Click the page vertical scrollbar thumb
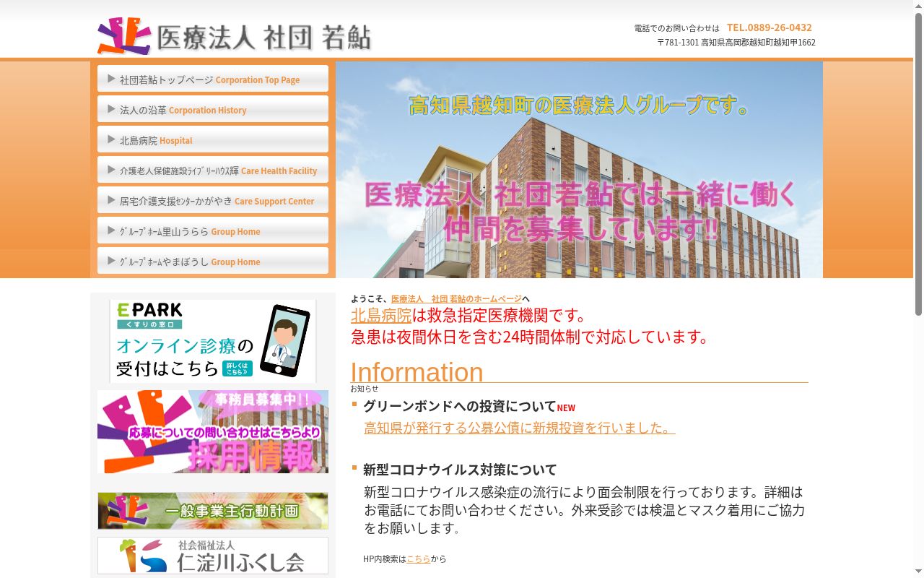924x578 pixels. pyautogui.click(x=918, y=164)
